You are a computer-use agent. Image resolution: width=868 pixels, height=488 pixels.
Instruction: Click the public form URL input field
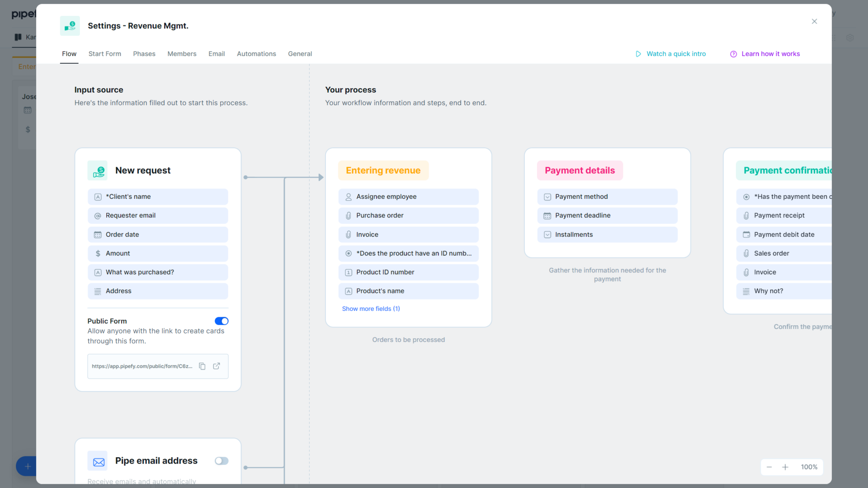142,366
